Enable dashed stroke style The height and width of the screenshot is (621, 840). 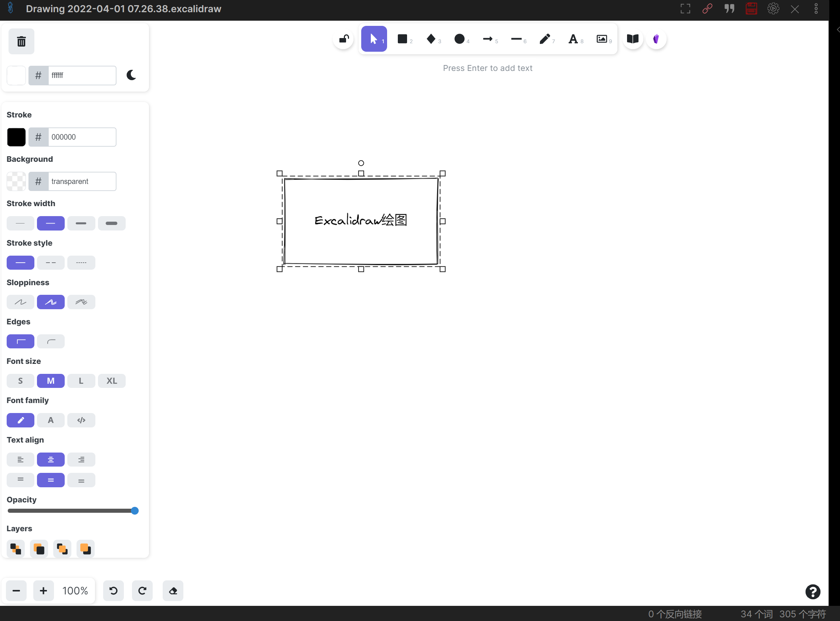50,262
